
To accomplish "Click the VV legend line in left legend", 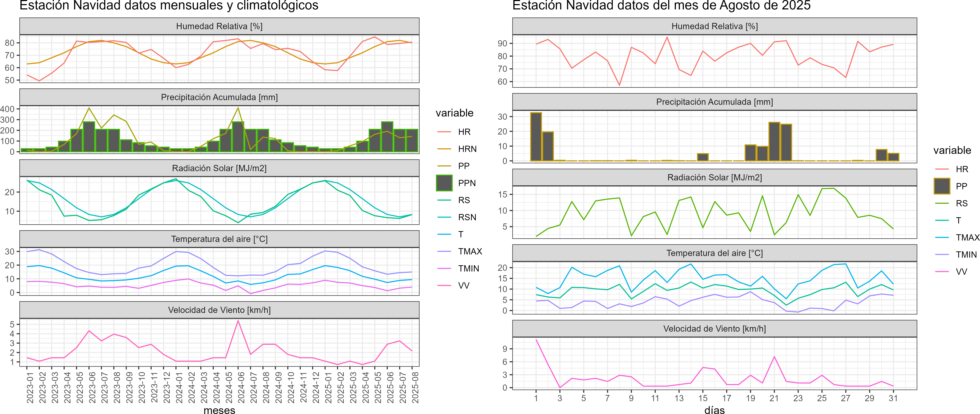I will (444, 285).
